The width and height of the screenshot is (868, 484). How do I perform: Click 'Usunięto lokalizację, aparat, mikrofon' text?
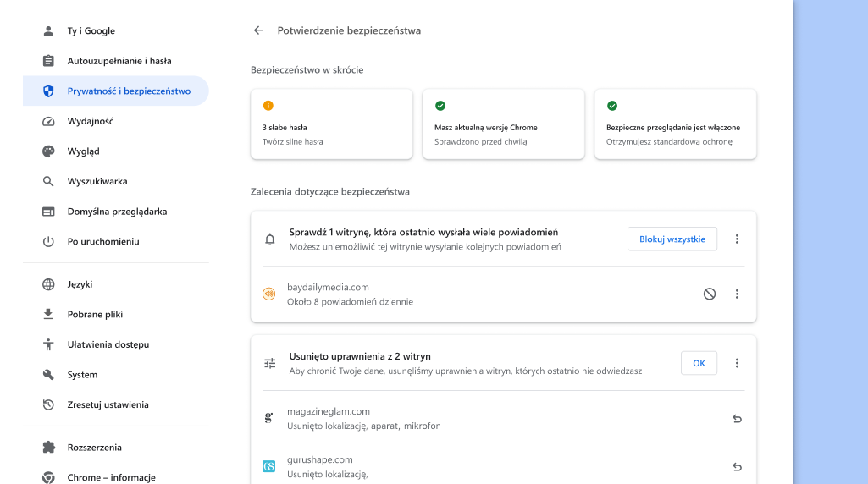[x=363, y=426]
